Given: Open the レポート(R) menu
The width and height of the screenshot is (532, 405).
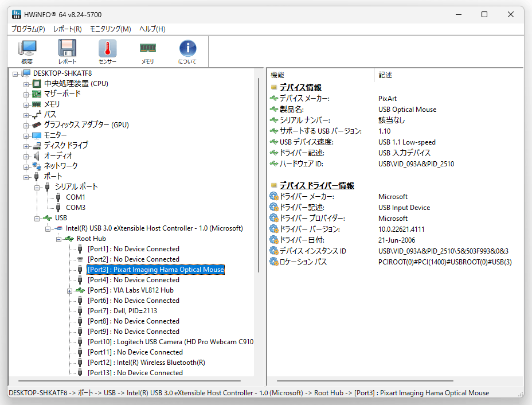Looking at the screenshot, I should [x=67, y=29].
